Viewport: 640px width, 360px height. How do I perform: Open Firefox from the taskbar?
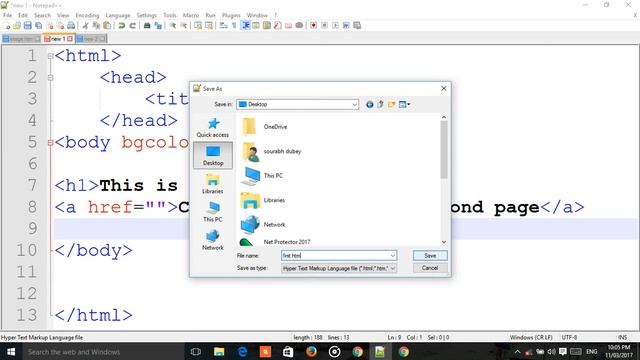coord(311,352)
